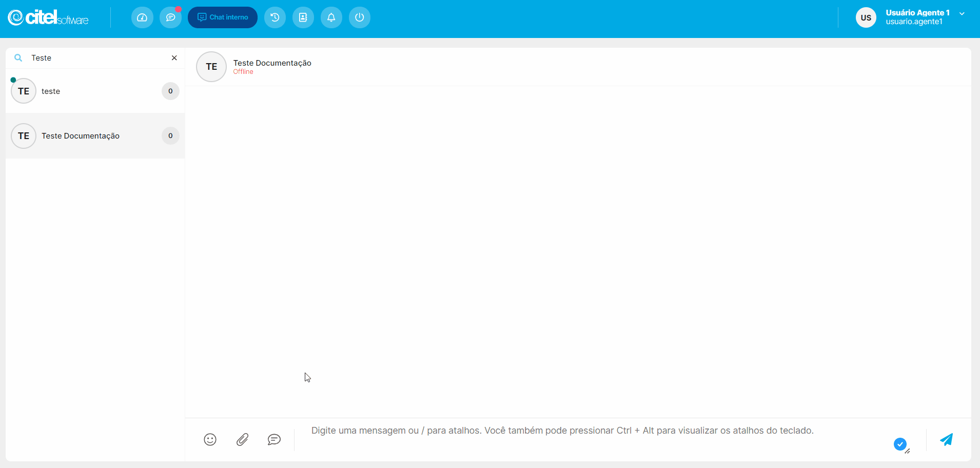Click the usuario.agente1 username text
Screen dimensions: 980x468
tap(914, 22)
